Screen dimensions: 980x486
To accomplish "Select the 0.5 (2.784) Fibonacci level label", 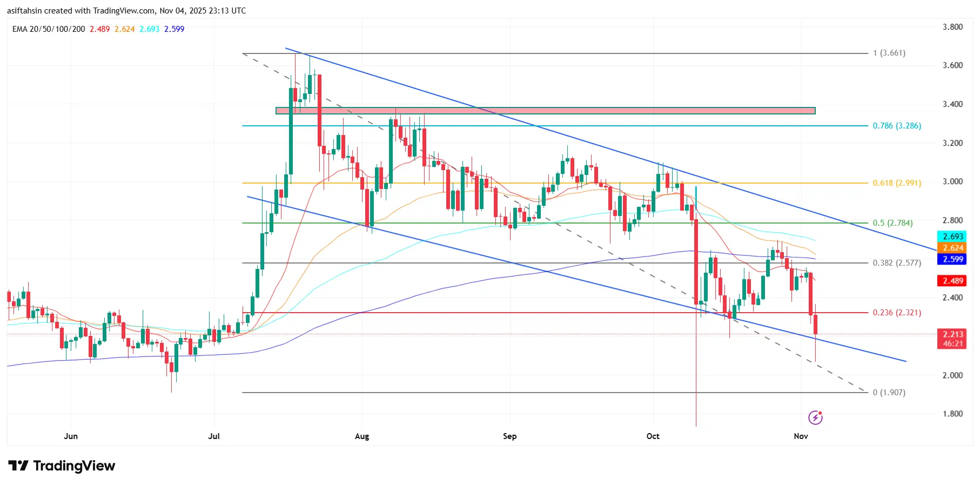I will click(x=892, y=223).
